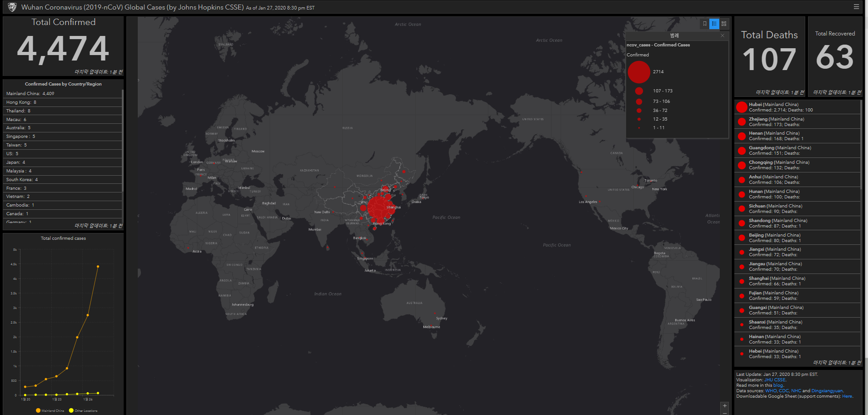868x415 pixels.
Task: Select the Hunan province row
Action: tap(797, 194)
